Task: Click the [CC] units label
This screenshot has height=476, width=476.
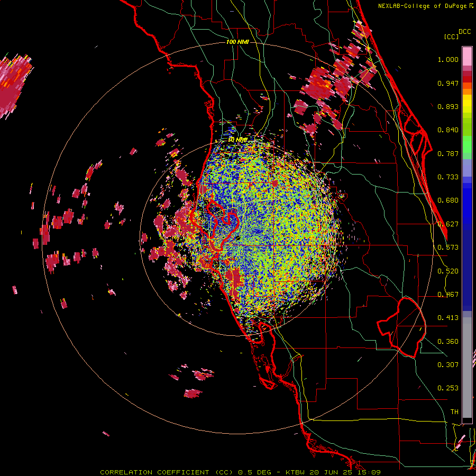Action: [452, 36]
